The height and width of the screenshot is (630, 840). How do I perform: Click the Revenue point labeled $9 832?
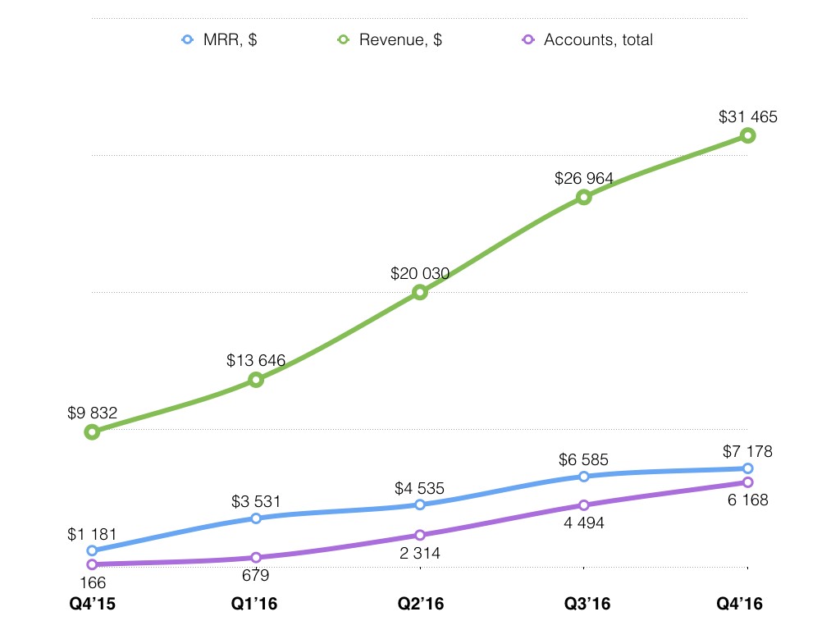click(x=92, y=431)
